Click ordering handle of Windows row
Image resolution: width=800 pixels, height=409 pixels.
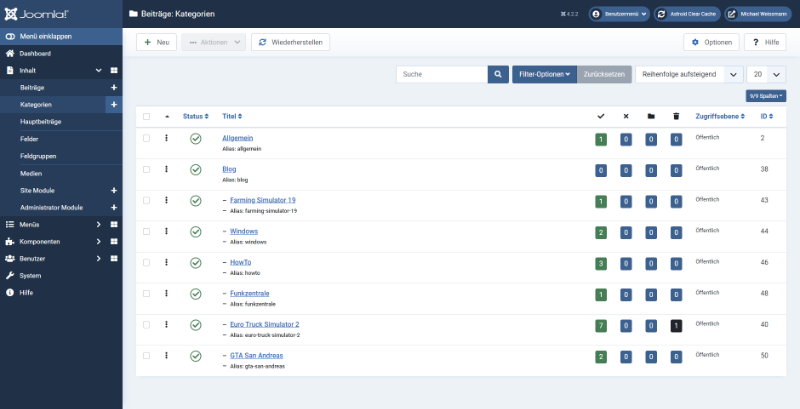click(x=166, y=231)
